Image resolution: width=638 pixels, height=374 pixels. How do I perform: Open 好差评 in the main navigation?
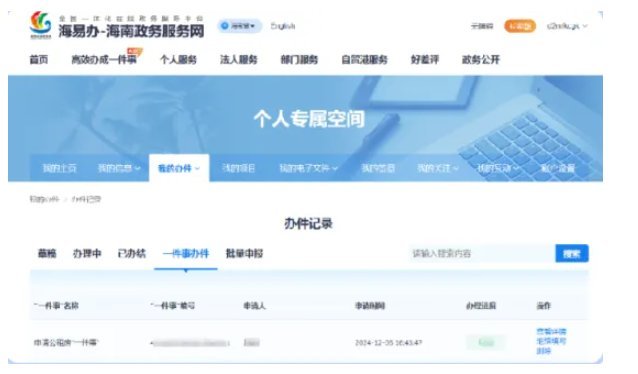click(425, 60)
